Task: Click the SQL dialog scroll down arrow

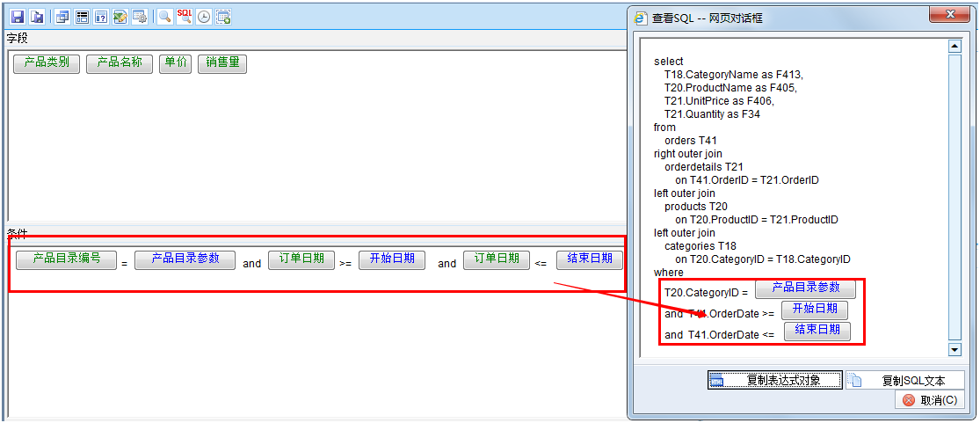Action: pyautogui.click(x=955, y=349)
